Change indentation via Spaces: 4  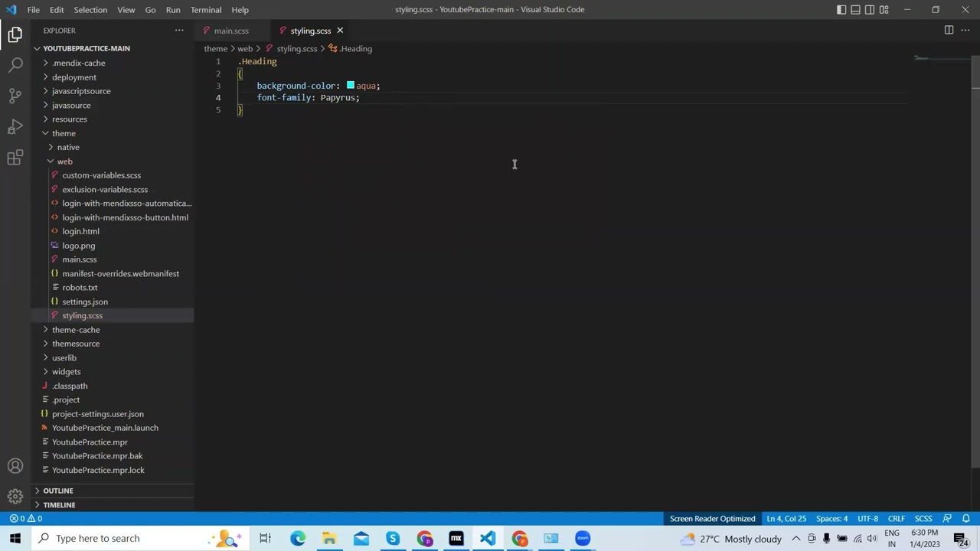pyautogui.click(x=831, y=518)
